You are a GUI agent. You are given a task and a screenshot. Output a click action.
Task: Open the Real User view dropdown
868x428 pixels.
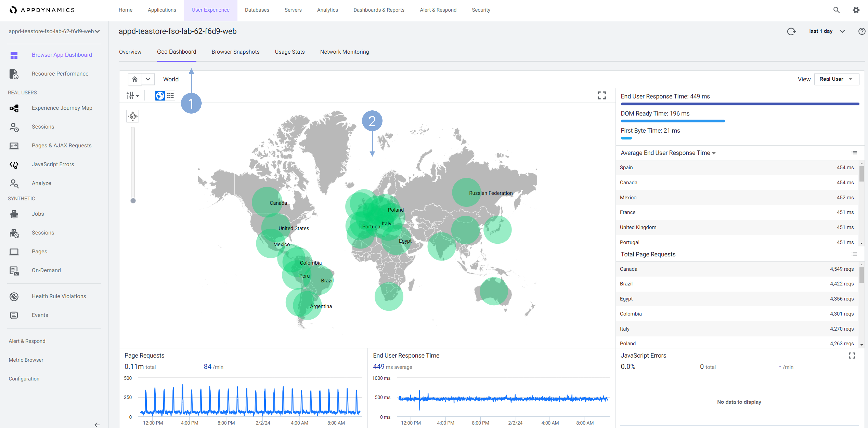836,79
